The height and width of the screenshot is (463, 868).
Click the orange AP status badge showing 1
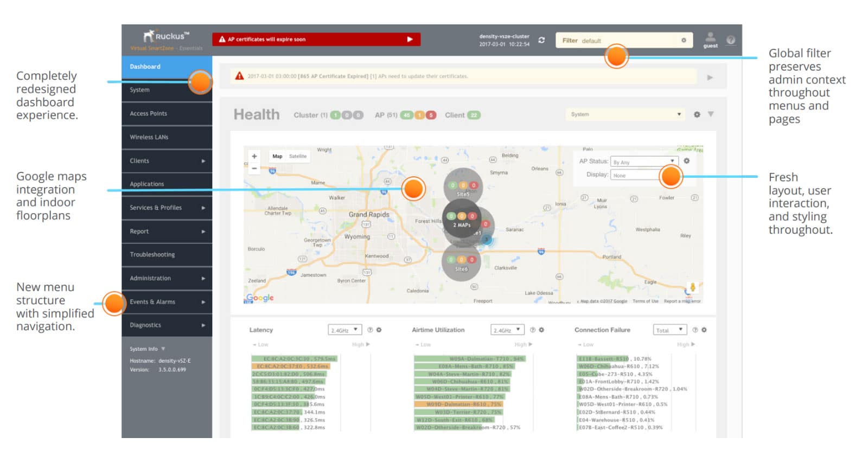[x=419, y=115]
